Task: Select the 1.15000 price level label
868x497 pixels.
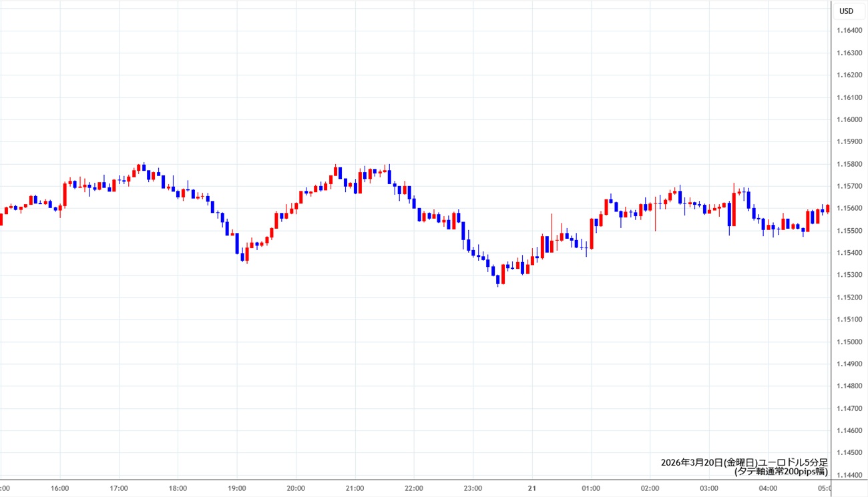Action: (x=849, y=342)
